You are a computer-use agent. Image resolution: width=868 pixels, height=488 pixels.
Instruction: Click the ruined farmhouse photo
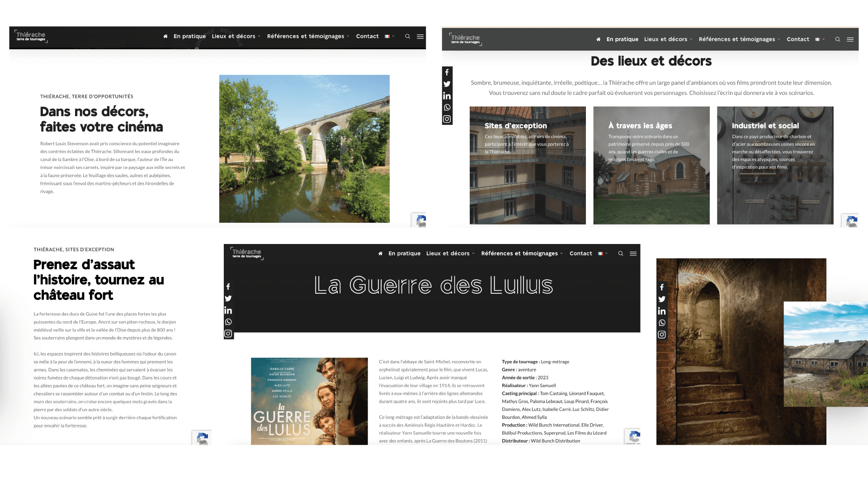click(826, 354)
